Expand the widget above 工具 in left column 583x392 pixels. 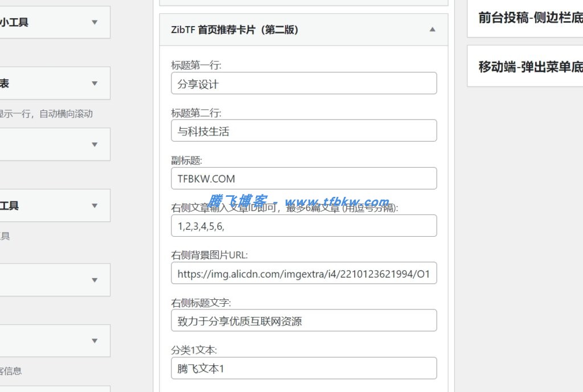click(95, 145)
